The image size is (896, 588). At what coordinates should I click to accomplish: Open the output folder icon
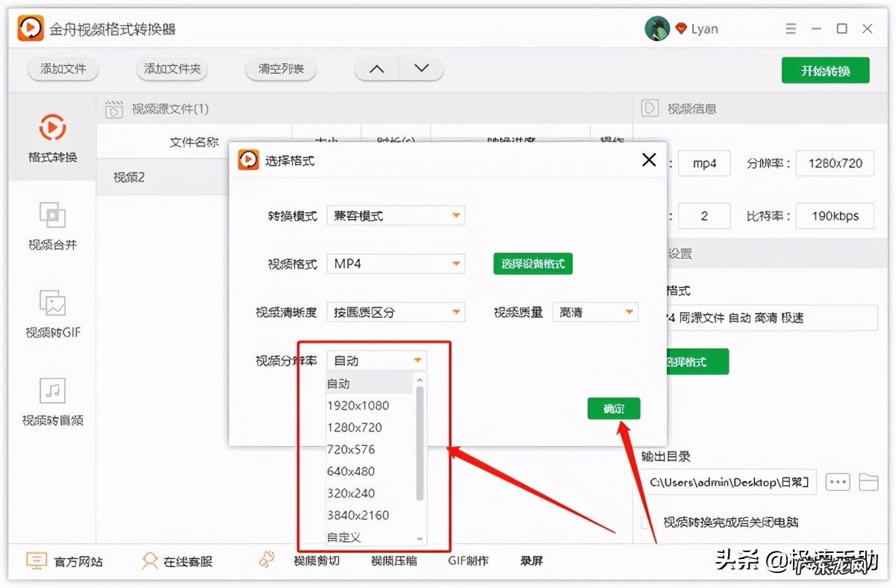pyautogui.click(x=868, y=482)
